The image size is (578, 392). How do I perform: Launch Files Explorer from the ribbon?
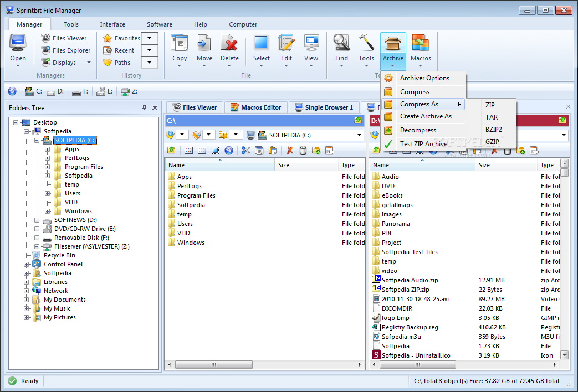tap(66, 50)
